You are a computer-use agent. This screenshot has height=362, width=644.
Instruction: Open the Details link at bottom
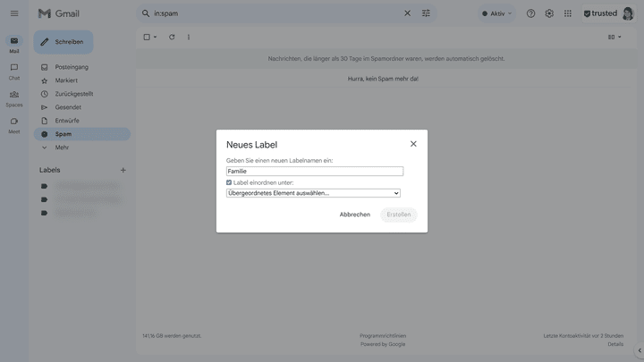pyautogui.click(x=615, y=344)
